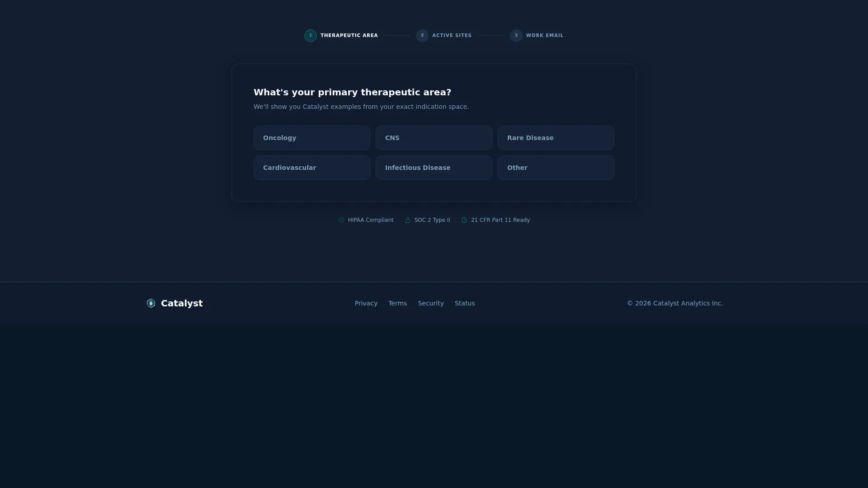The height and width of the screenshot is (488, 868).
Task: Click the HIPAA Compliant shield icon
Action: 341,220
